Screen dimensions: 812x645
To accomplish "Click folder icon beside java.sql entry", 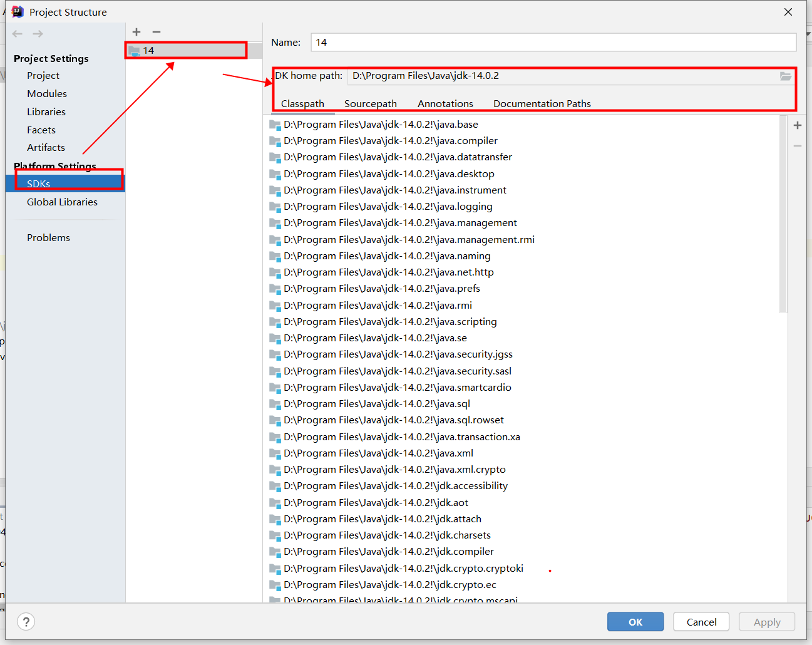I will click(x=275, y=404).
